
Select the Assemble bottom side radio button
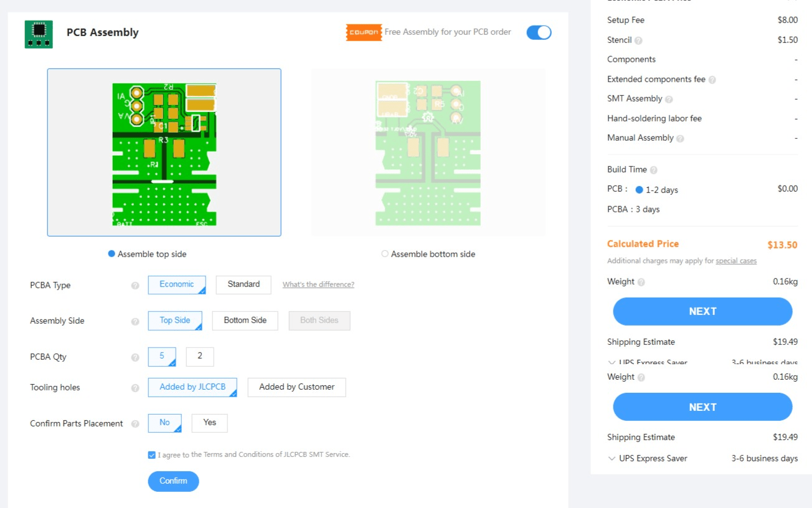tap(385, 254)
